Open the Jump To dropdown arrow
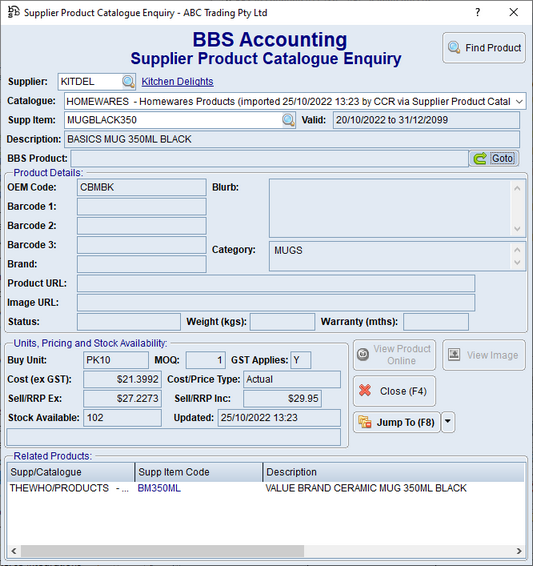 pyautogui.click(x=448, y=422)
